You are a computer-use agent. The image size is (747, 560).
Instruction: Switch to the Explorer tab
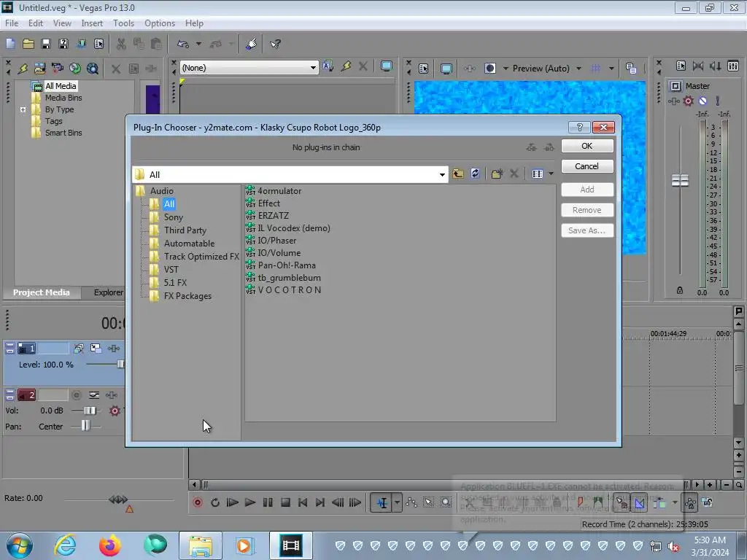tap(108, 292)
